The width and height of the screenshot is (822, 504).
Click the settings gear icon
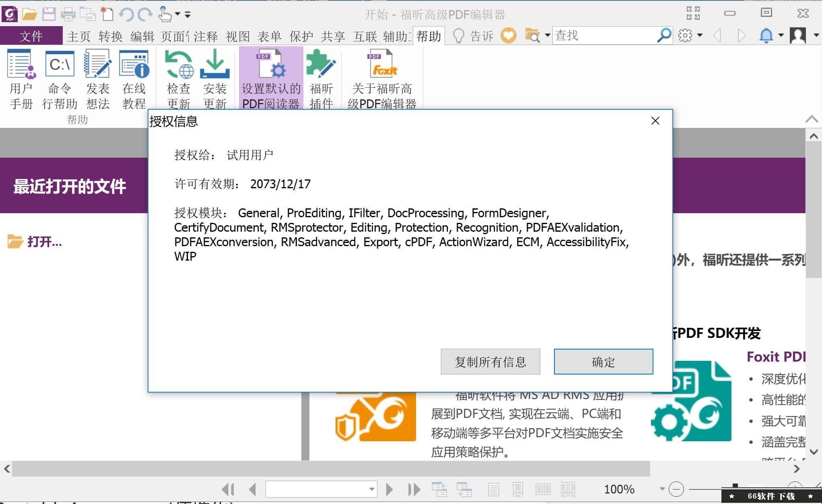[685, 35]
